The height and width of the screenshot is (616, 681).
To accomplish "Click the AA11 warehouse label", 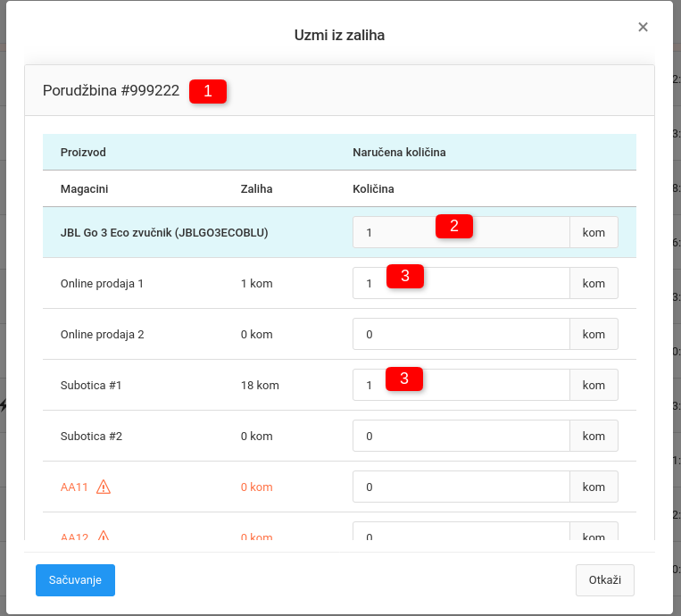I will tap(74, 487).
